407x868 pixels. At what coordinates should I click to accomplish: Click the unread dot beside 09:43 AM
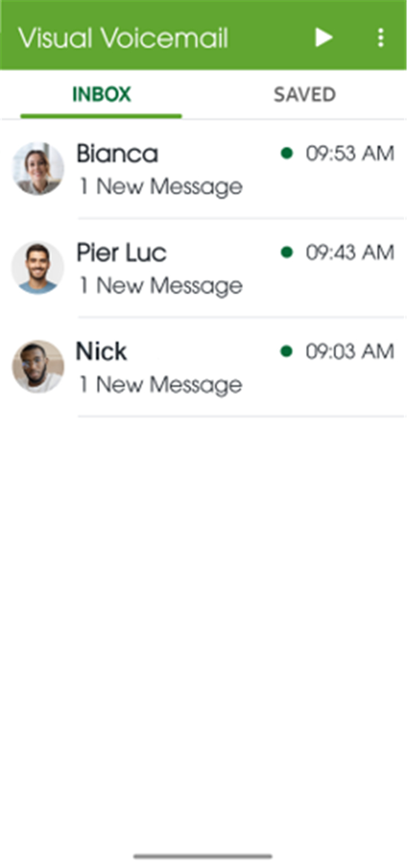287,253
